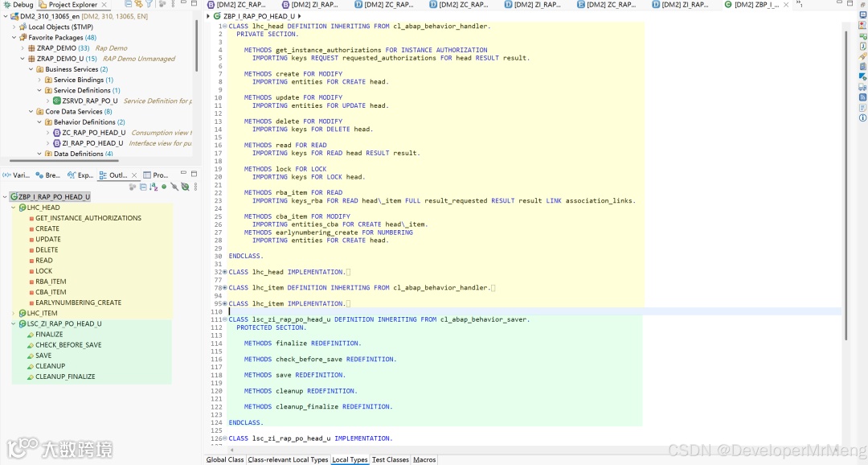Expand ZRAP_DEMO package
868x465 pixels.
tap(23, 48)
